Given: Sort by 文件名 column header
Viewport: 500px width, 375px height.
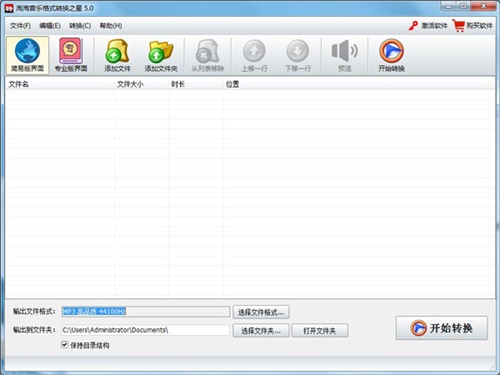Looking at the screenshot, I should (x=60, y=84).
